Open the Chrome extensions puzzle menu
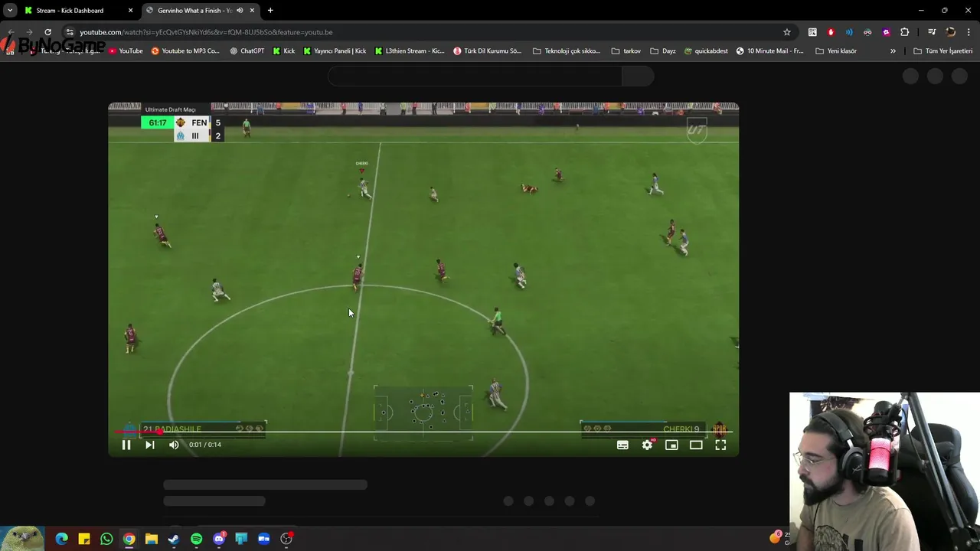Screen dimensions: 980x551 904,32
